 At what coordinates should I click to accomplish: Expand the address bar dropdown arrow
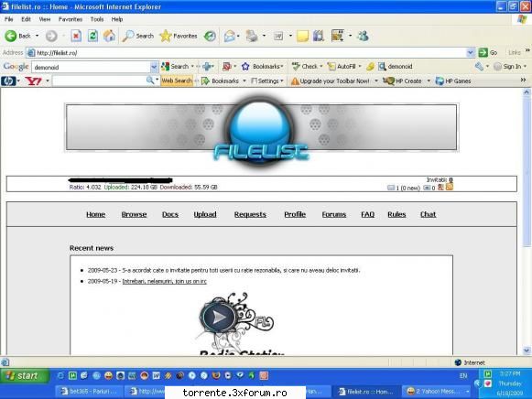coord(471,52)
